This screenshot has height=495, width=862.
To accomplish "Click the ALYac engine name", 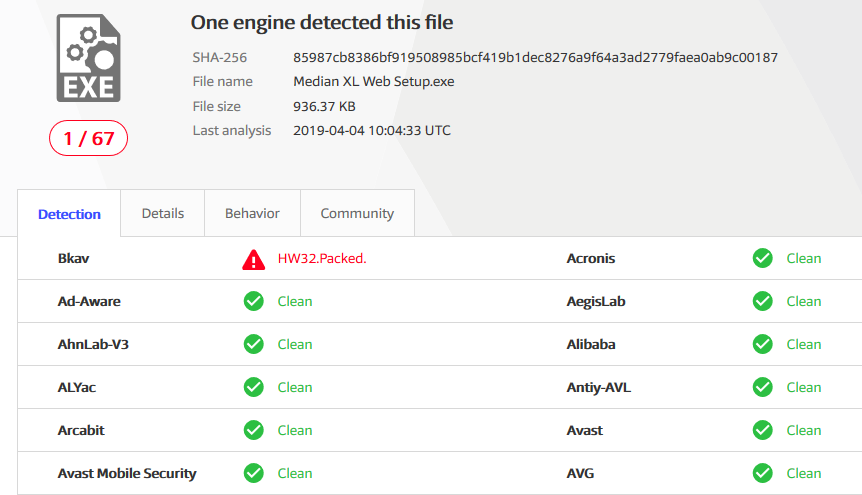I will tap(77, 387).
